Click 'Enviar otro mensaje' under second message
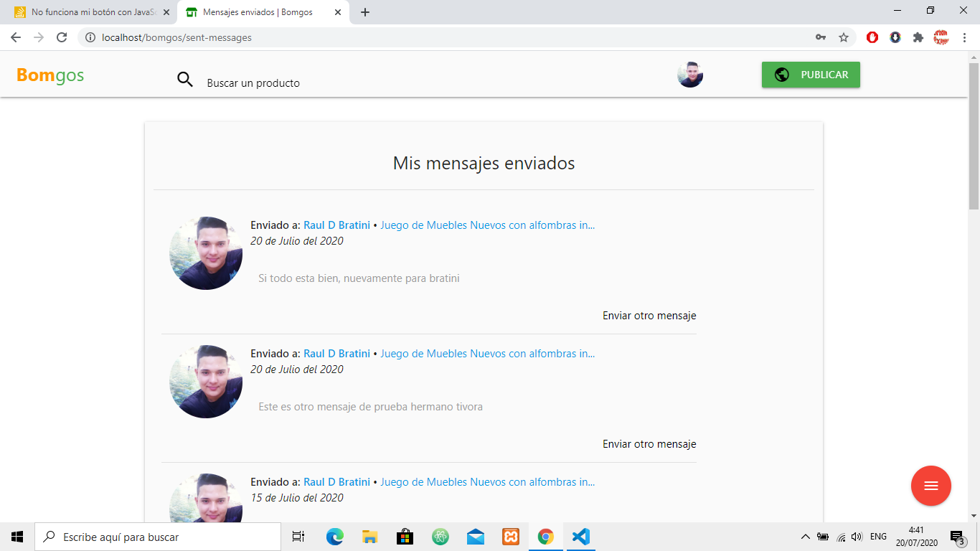The image size is (980, 551). [649, 444]
